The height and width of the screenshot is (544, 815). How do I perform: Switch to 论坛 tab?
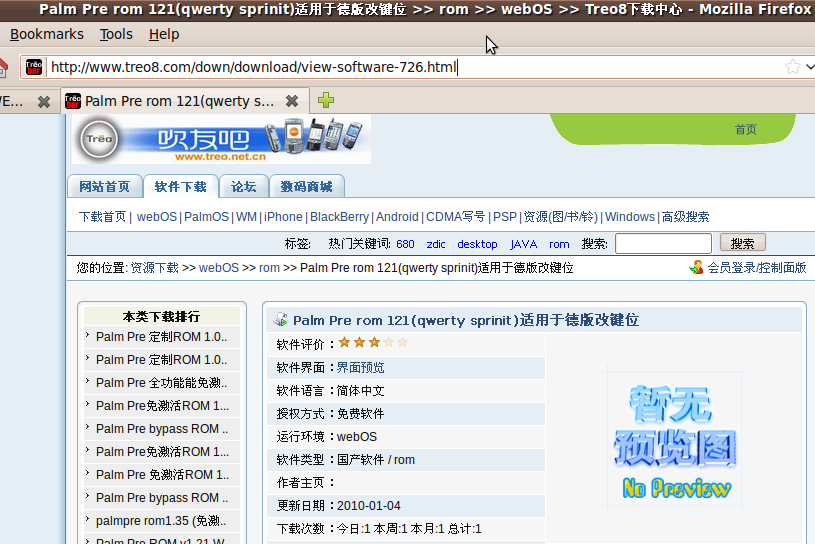[x=244, y=187]
